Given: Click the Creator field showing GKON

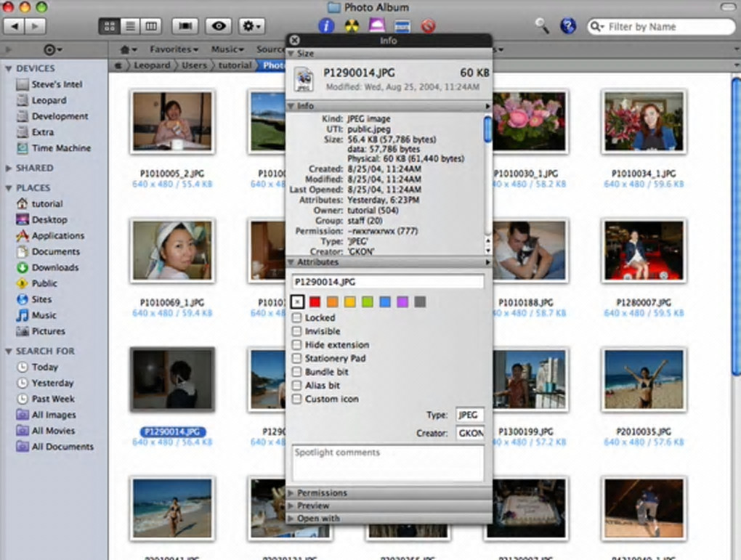Looking at the screenshot, I should point(470,433).
